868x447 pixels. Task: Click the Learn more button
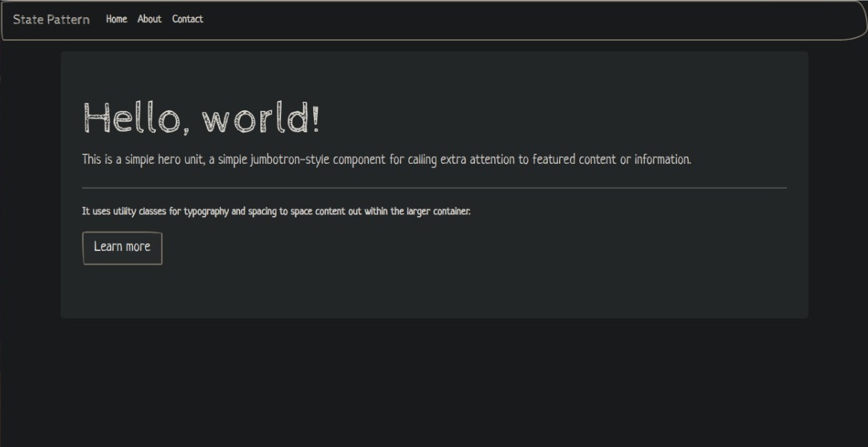(x=122, y=247)
